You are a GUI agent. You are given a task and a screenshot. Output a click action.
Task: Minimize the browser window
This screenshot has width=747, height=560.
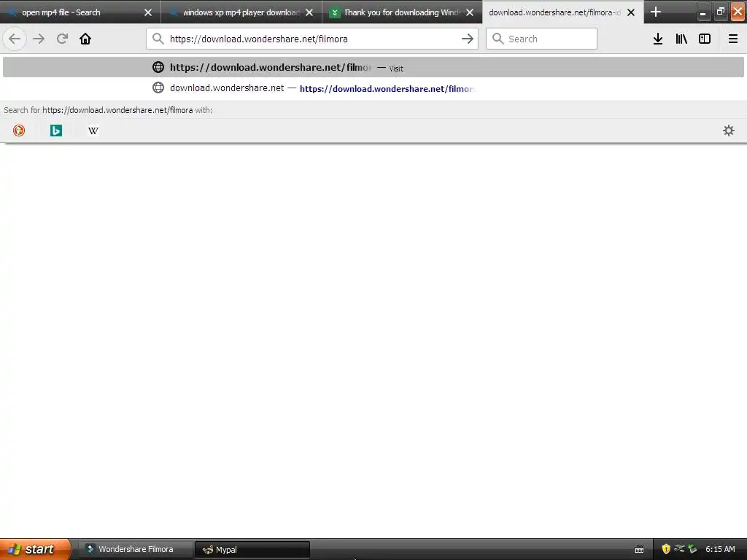[x=703, y=12]
